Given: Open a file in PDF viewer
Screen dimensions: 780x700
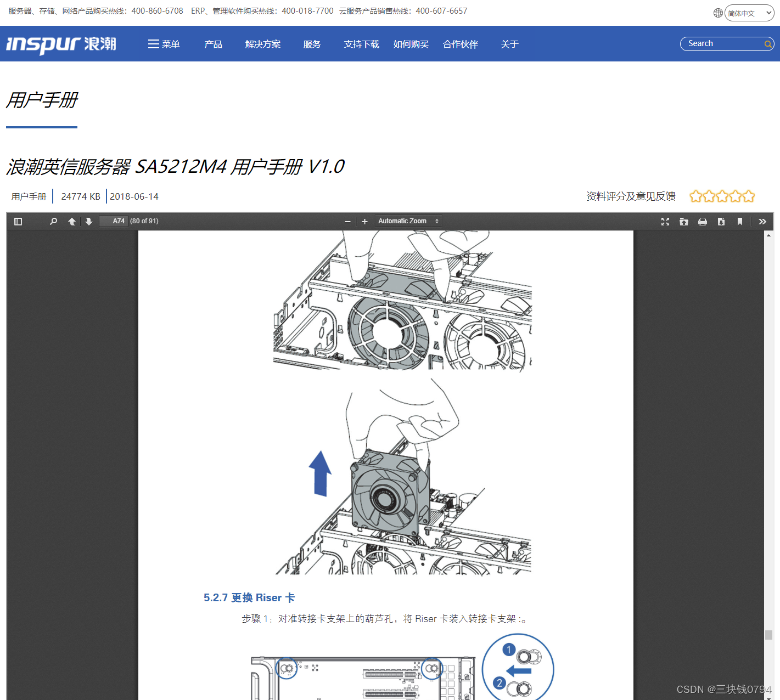Looking at the screenshot, I should [x=684, y=222].
